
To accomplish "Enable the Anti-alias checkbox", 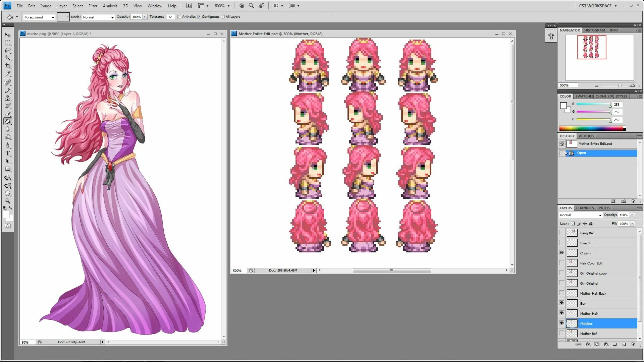I will (x=179, y=17).
